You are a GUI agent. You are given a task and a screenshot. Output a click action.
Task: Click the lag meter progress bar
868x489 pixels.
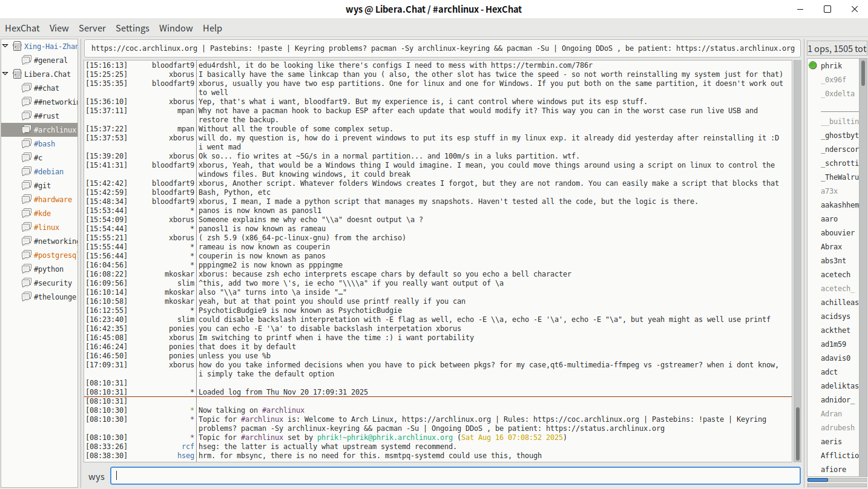point(837,480)
